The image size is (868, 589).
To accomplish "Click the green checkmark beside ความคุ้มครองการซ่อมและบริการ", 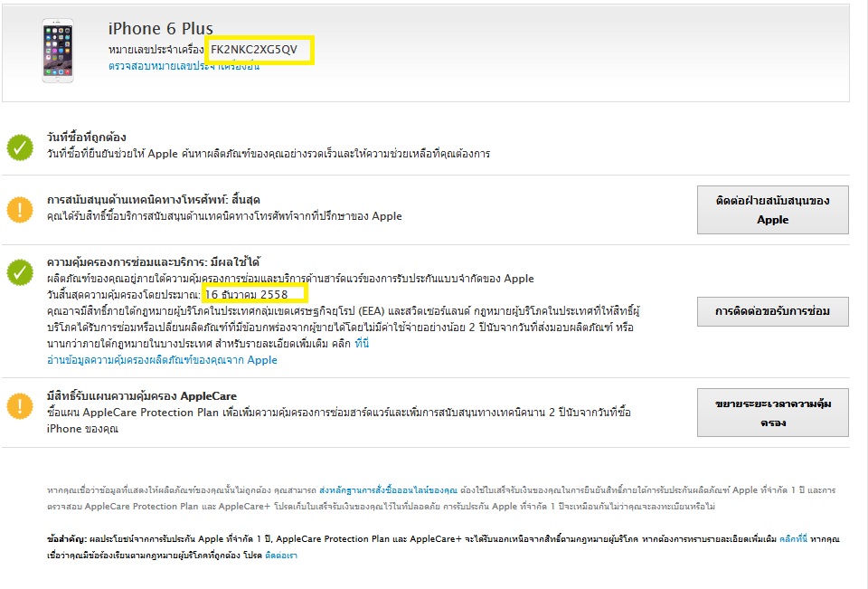I will [x=20, y=272].
